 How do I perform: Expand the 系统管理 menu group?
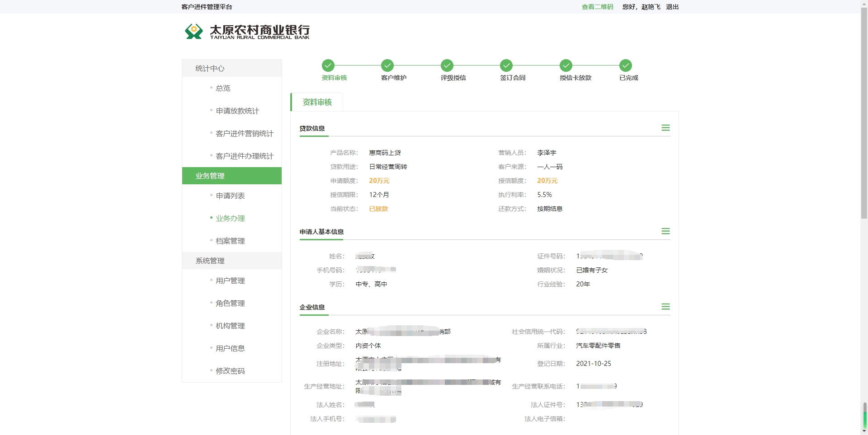(x=232, y=261)
